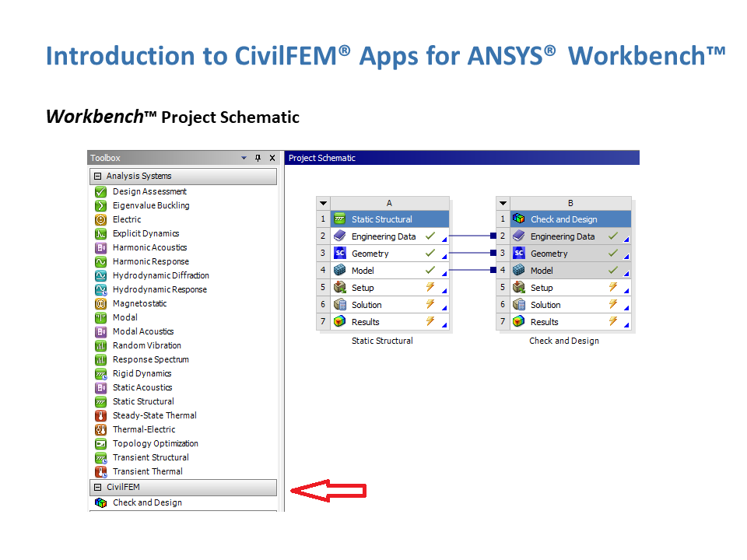Collapse the CivilFEM toolbox section
This screenshot has height=560, width=747.
[98, 488]
